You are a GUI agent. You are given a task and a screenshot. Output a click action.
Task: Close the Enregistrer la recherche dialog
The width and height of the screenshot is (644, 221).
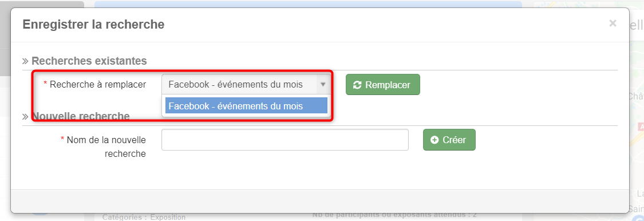(613, 23)
